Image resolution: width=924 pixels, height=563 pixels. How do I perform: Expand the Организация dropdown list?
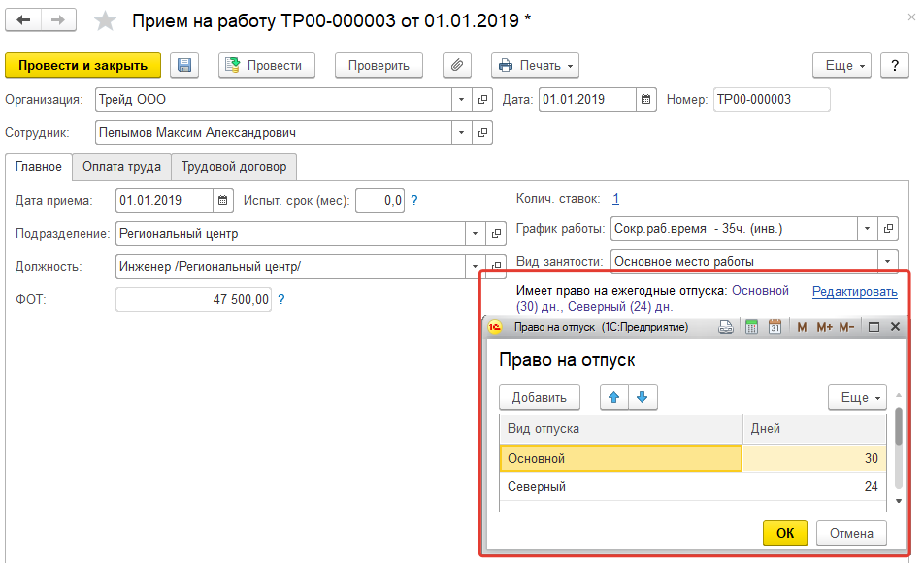coord(461,100)
